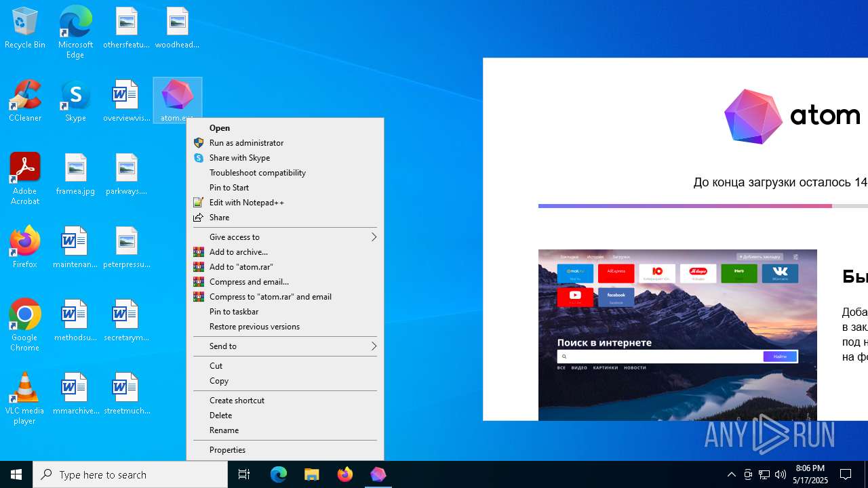
Task: Select the maintenan... Word document icon
Action: coord(75,248)
